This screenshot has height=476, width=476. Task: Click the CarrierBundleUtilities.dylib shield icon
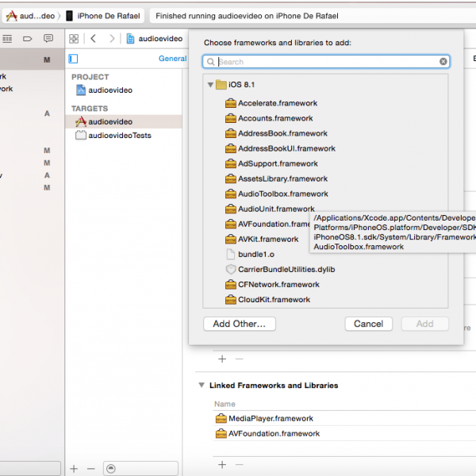pos(231,269)
